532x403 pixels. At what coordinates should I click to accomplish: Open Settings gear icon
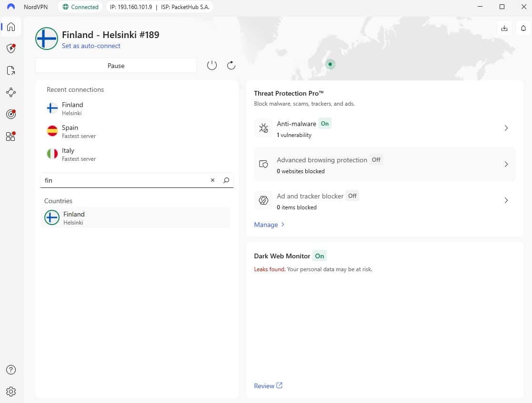(10, 392)
